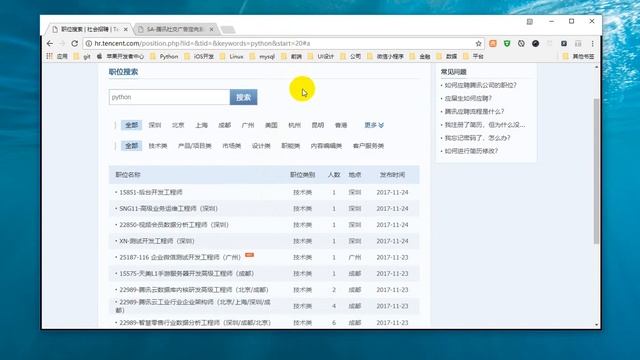Screen dimensions: 640x360
Task: Open FAQ 如何应聘腾讯公司的职位?
Action: 480,85
